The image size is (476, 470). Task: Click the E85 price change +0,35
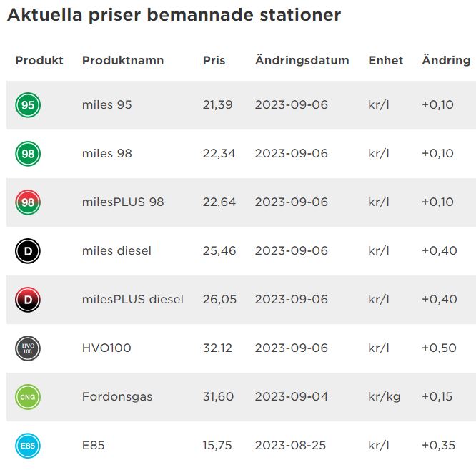click(x=437, y=446)
